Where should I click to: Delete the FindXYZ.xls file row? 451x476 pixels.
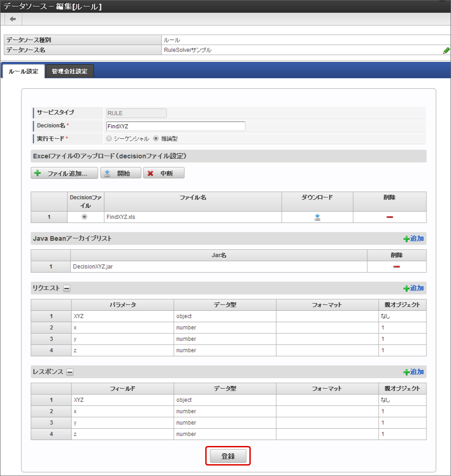[390, 217]
